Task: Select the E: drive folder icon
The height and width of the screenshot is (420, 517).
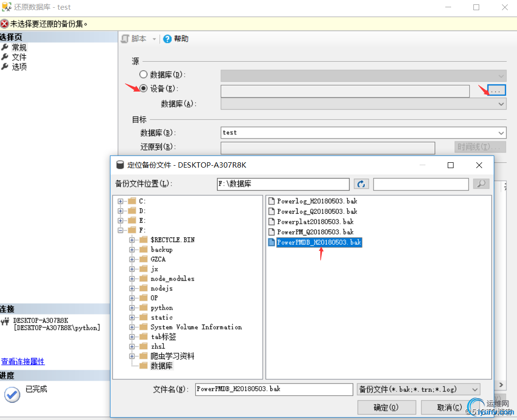Action: (132, 220)
